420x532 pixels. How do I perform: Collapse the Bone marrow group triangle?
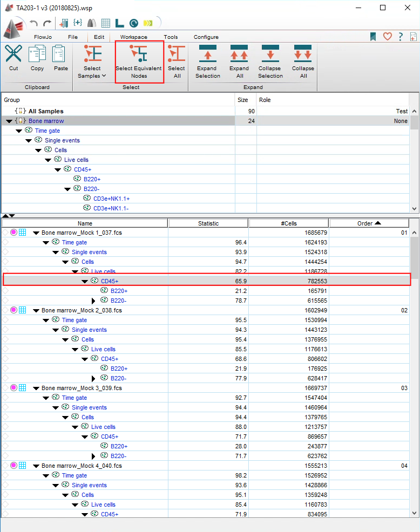tap(9, 121)
